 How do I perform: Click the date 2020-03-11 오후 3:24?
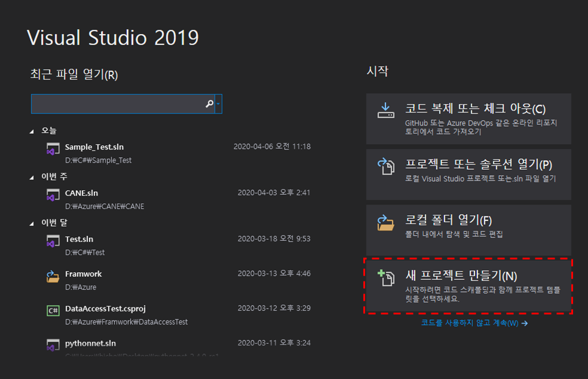(x=274, y=343)
